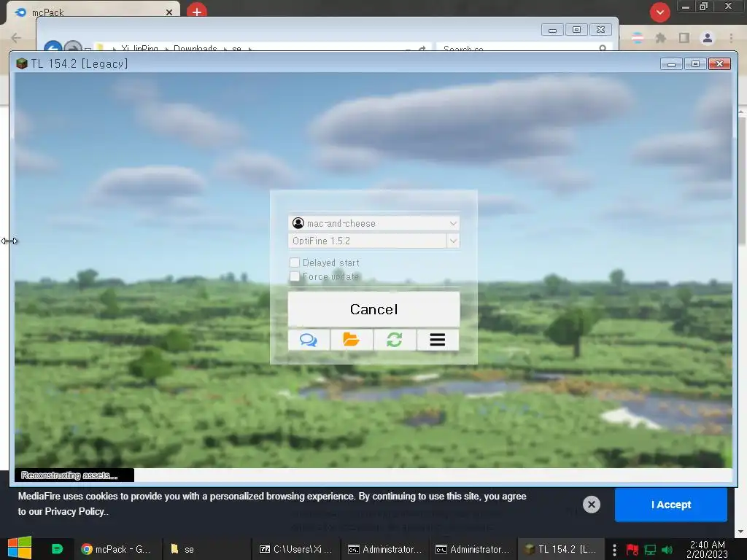The width and height of the screenshot is (747, 560).
Task: Open the chat support icon in launcher
Action: pyautogui.click(x=309, y=340)
